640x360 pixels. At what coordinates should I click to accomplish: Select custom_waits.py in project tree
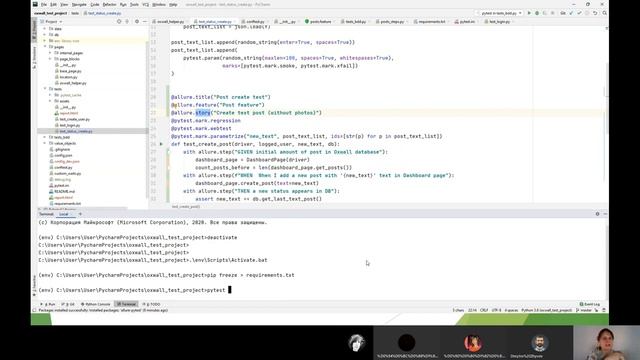coord(67,173)
